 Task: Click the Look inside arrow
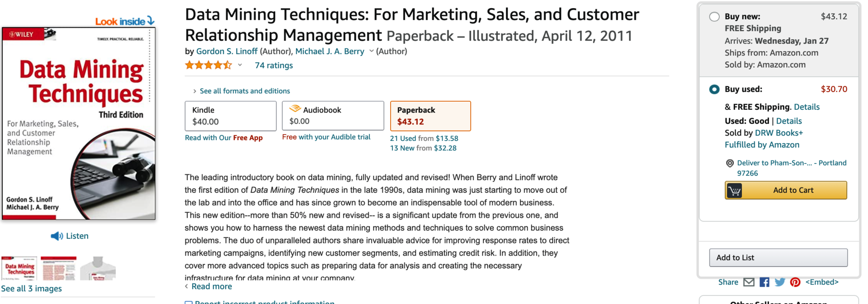[151, 21]
